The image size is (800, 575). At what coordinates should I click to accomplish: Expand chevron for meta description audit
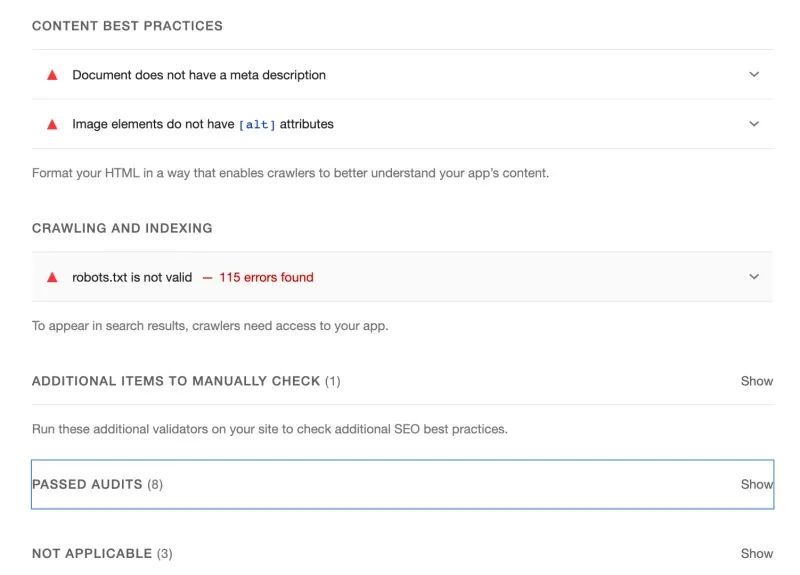pos(754,74)
